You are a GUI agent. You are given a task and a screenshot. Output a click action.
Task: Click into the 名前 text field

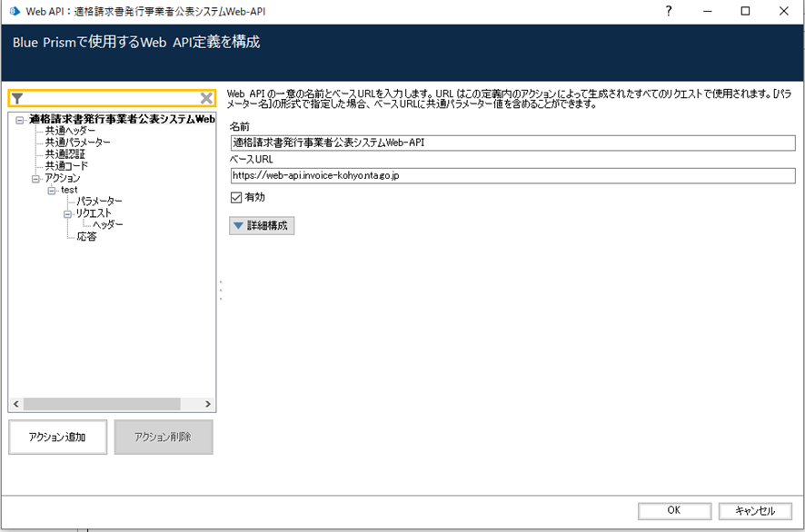click(x=512, y=143)
